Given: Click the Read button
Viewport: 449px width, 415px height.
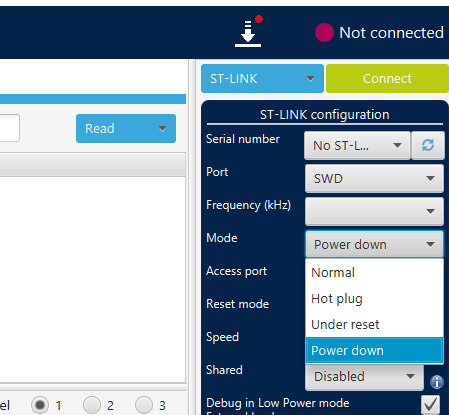Looking at the screenshot, I should pos(126,129).
